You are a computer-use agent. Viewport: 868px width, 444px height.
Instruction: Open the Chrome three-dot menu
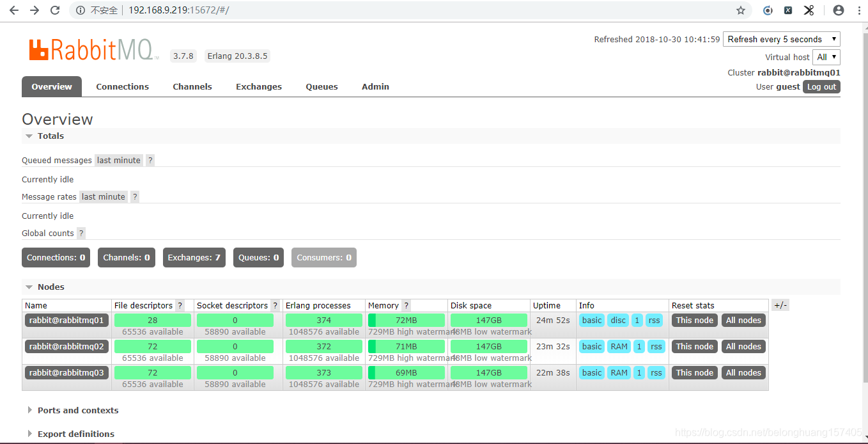[x=858, y=10]
